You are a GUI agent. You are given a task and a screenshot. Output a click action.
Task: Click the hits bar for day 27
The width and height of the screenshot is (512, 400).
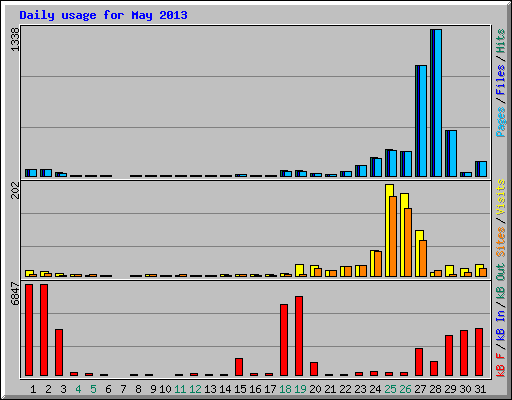click(421, 121)
